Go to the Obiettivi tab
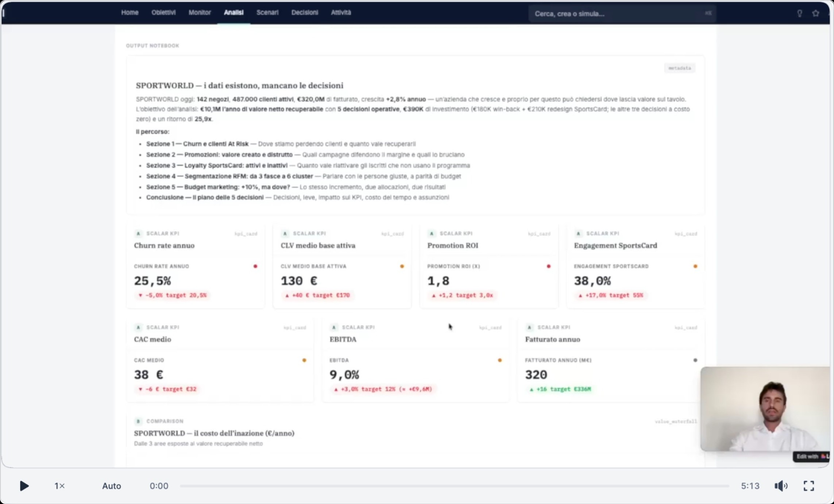834x504 pixels. 163,12
